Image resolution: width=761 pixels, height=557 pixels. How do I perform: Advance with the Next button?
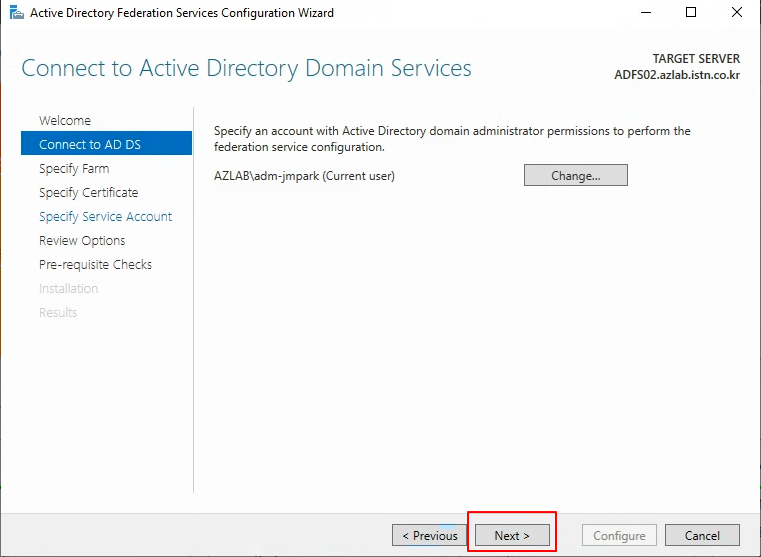tap(512, 535)
